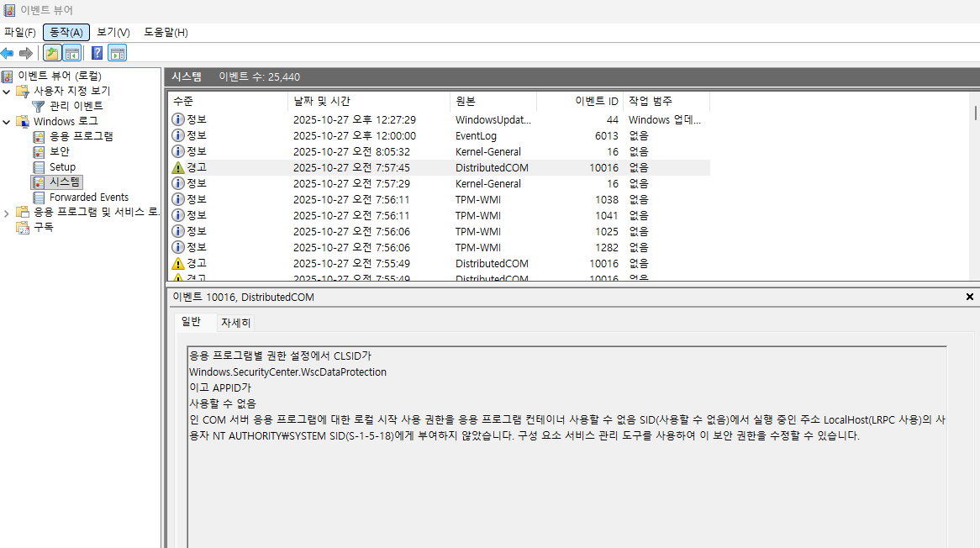Toggle the show/hide action pane icon

pyautogui.click(x=118, y=54)
